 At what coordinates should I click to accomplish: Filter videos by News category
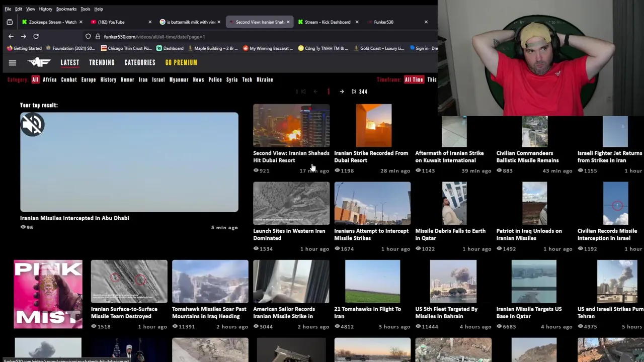(198, 79)
